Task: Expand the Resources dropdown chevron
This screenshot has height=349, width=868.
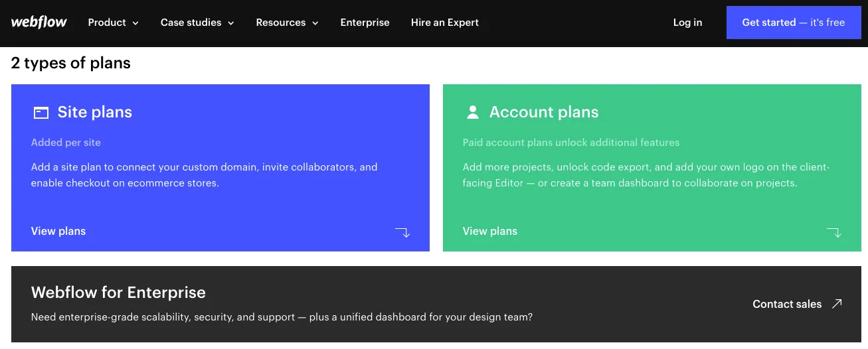Action: [x=315, y=23]
